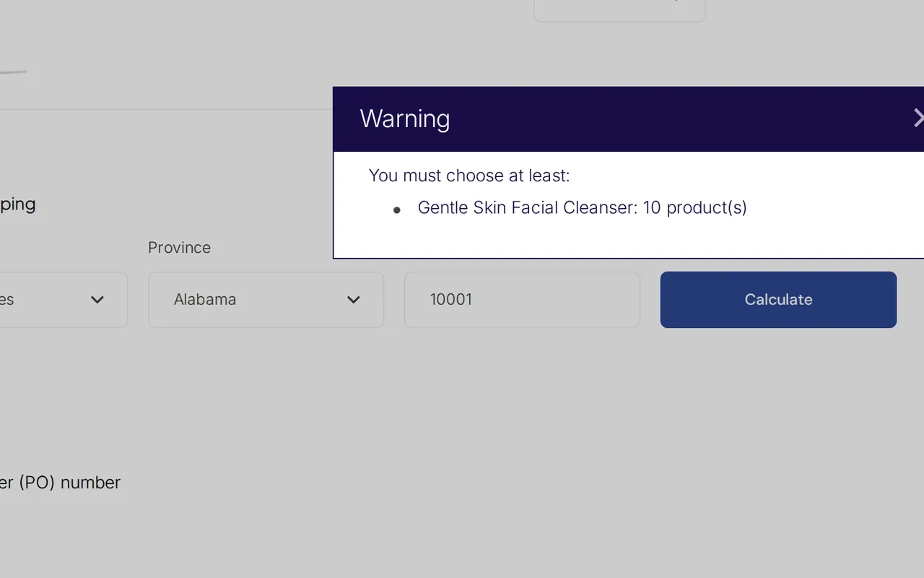Click the postal code field containing 10001
The width and height of the screenshot is (924, 578).
click(522, 300)
